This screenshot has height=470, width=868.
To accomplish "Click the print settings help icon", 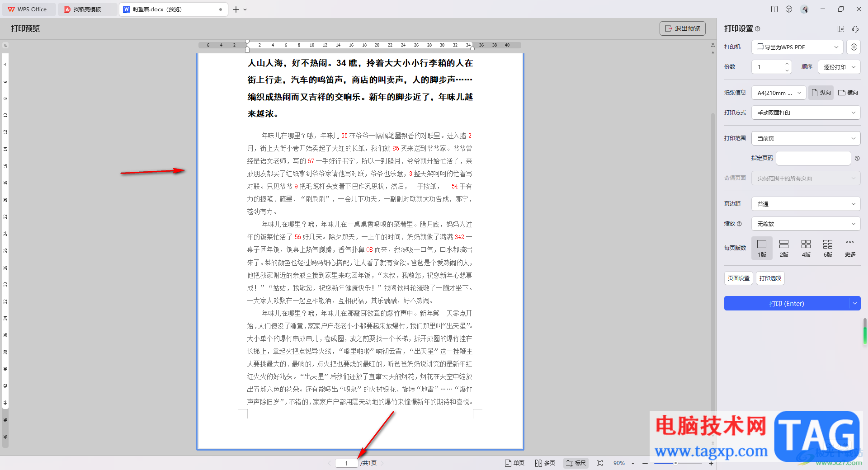I will [x=758, y=29].
